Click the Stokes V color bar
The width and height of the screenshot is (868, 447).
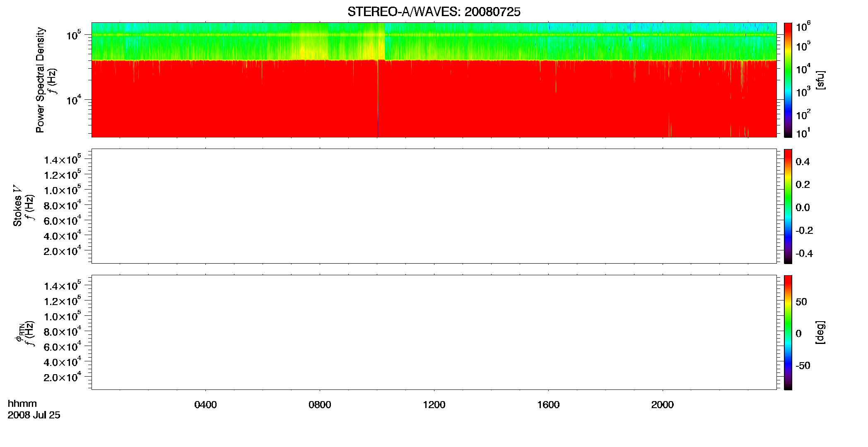788,206
